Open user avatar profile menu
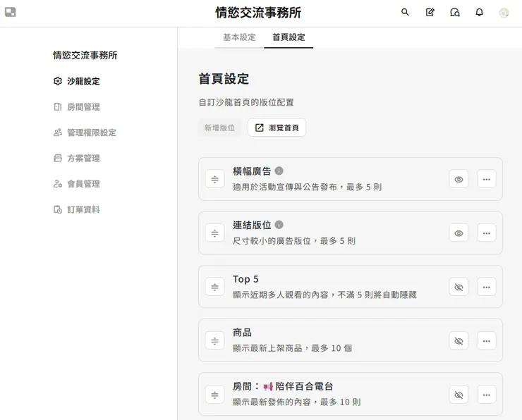 click(504, 13)
